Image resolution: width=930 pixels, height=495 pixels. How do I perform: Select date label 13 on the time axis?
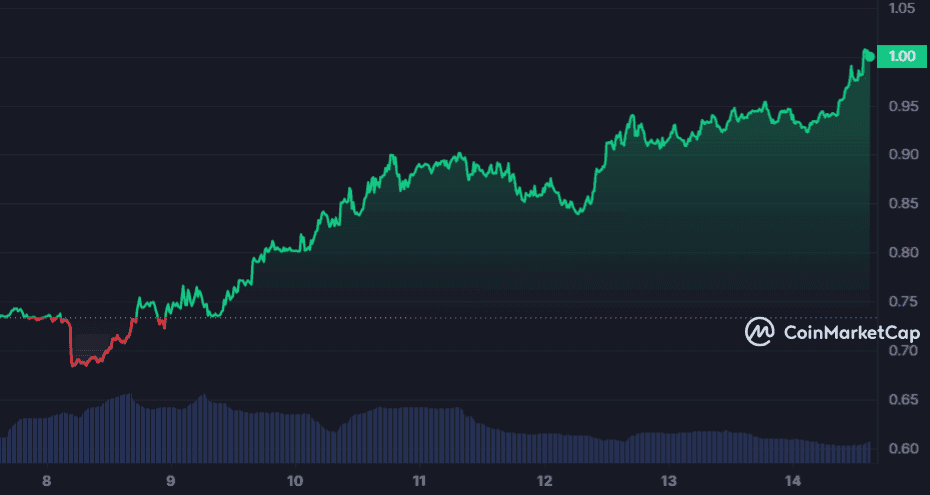[x=669, y=482]
